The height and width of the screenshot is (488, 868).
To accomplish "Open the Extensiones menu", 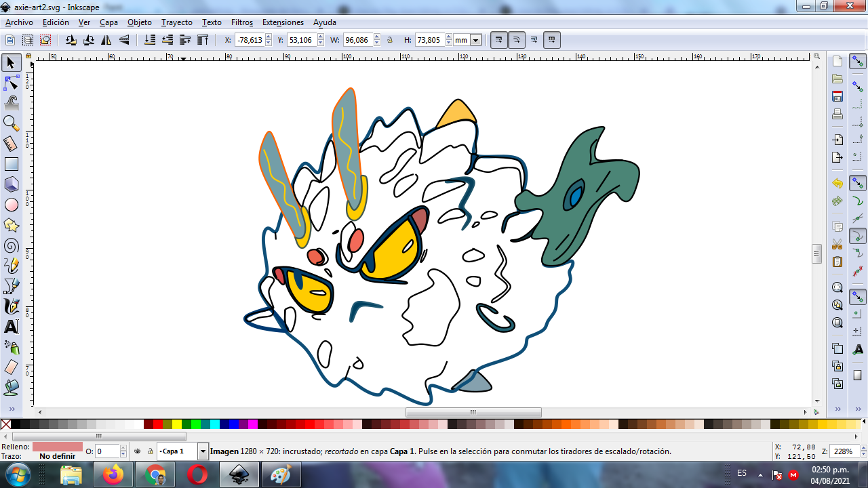I will pyautogui.click(x=283, y=22).
